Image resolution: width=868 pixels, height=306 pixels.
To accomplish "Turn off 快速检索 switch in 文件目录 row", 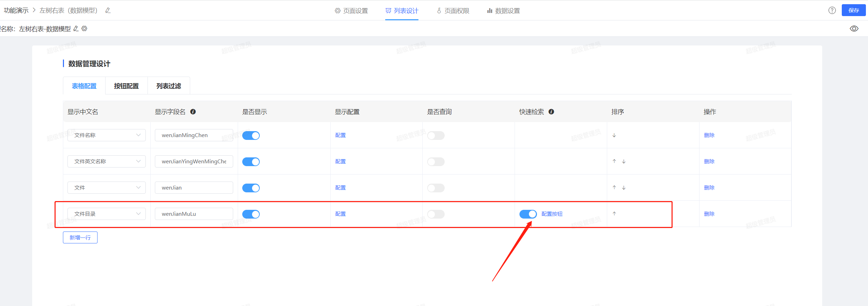I will click(528, 214).
